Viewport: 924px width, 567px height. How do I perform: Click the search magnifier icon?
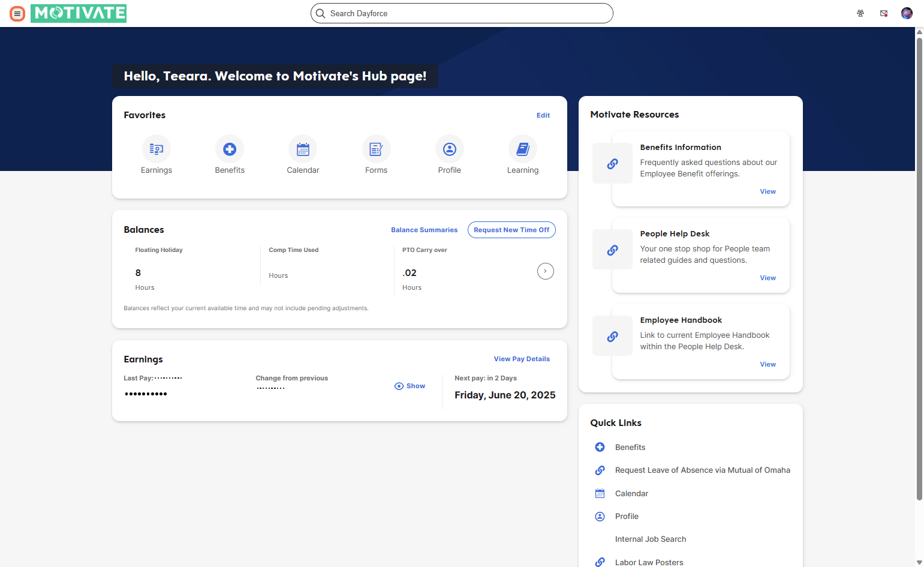point(321,13)
